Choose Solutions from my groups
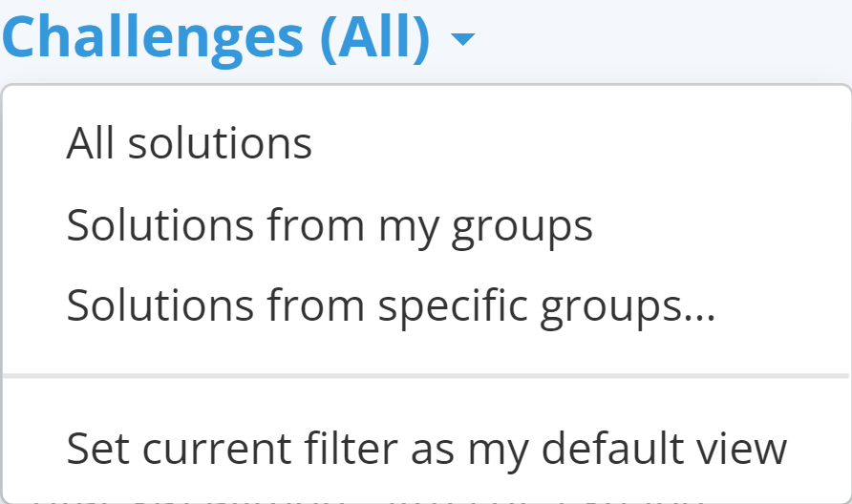 (330, 225)
